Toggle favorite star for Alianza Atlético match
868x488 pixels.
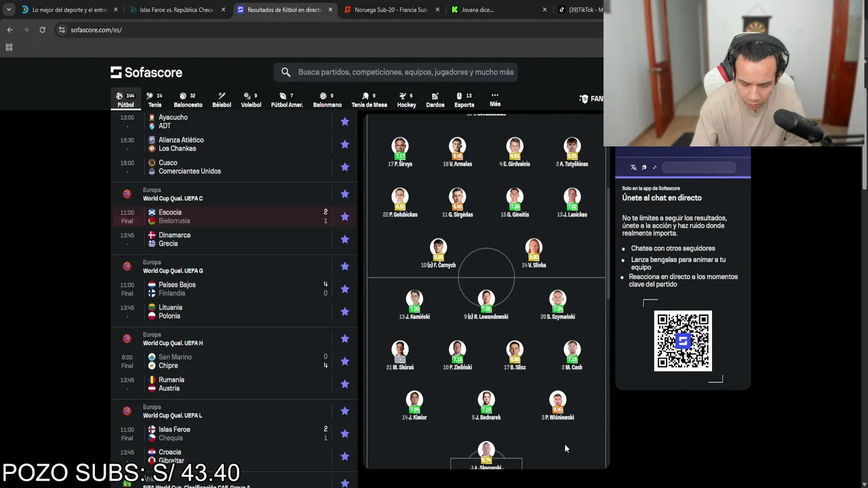(344, 144)
